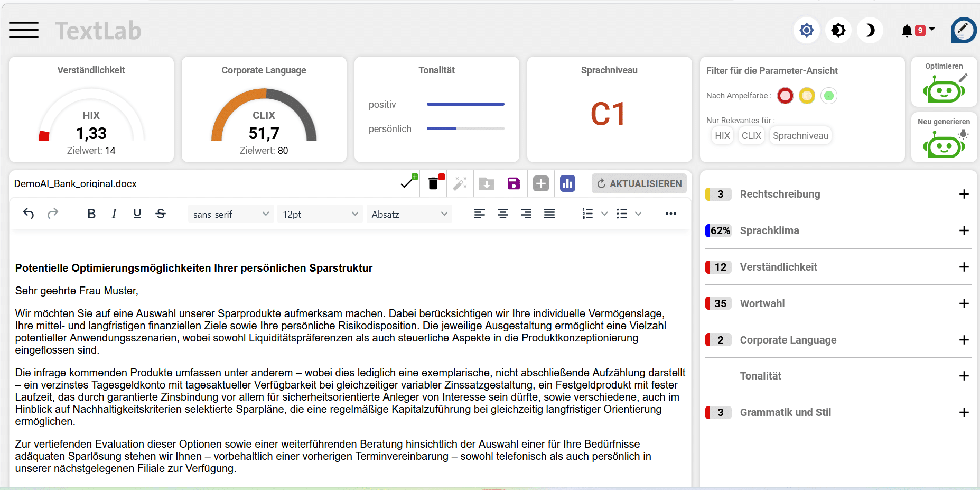Redo the last edit
This screenshot has width=980, height=490.
(53, 214)
